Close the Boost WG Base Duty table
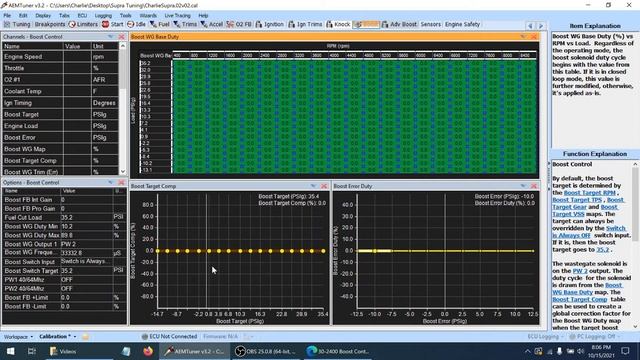The image size is (640, 360). click(533, 37)
